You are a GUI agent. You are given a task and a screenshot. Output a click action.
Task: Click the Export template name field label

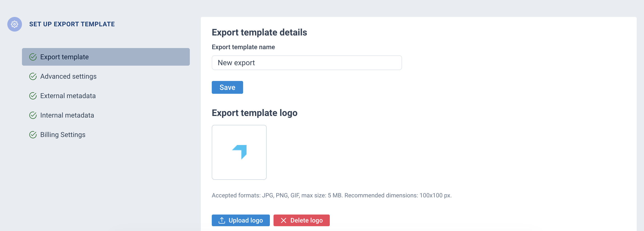[x=243, y=47]
